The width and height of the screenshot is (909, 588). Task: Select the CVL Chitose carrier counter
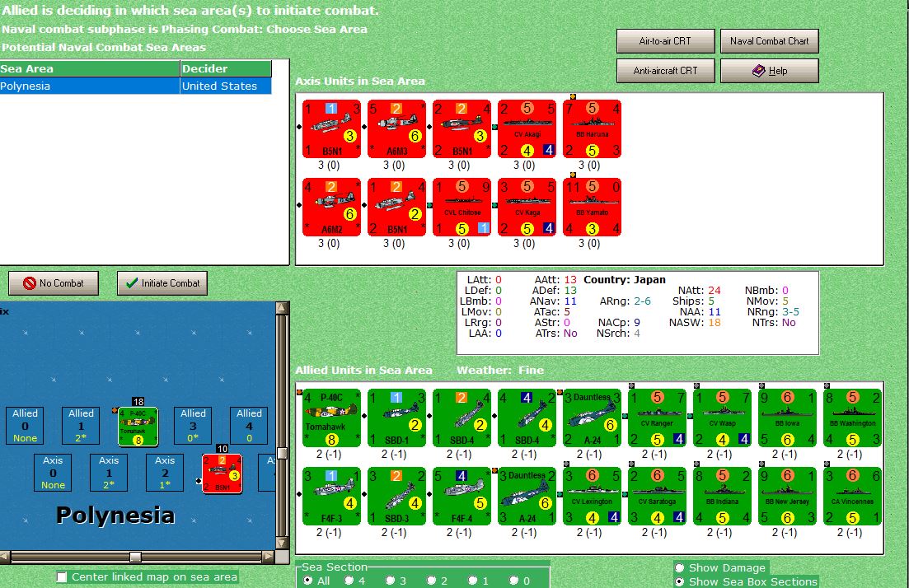tap(462, 207)
